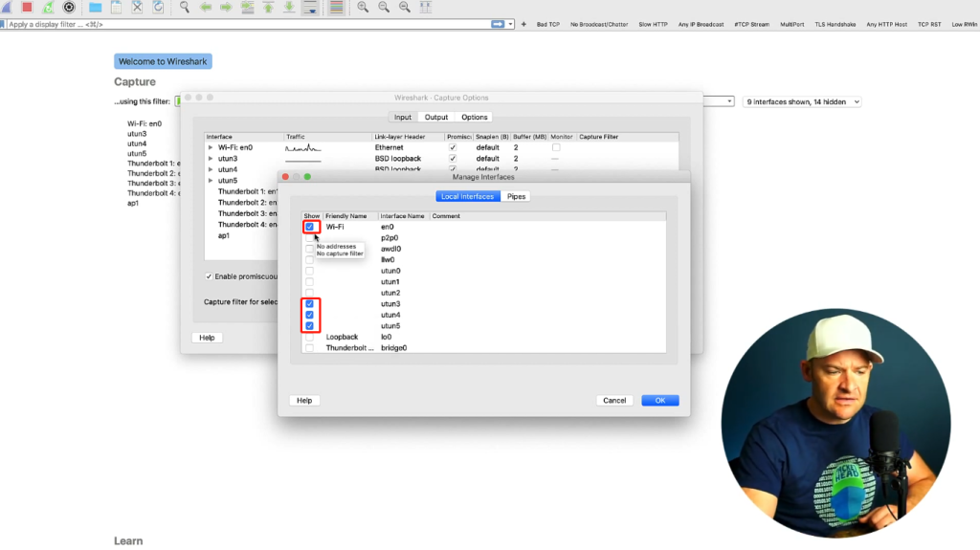
Task: Jump to the first packet
Action: click(x=268, y=7)
